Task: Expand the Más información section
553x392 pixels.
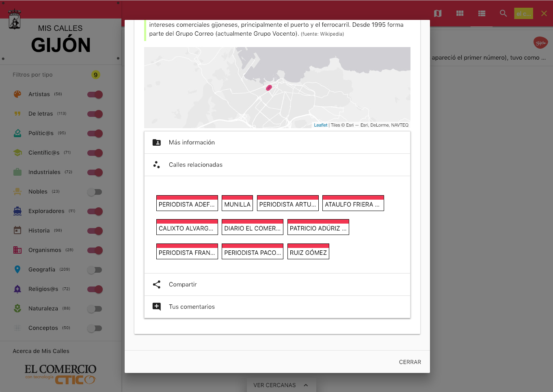Action: (277, 142)
